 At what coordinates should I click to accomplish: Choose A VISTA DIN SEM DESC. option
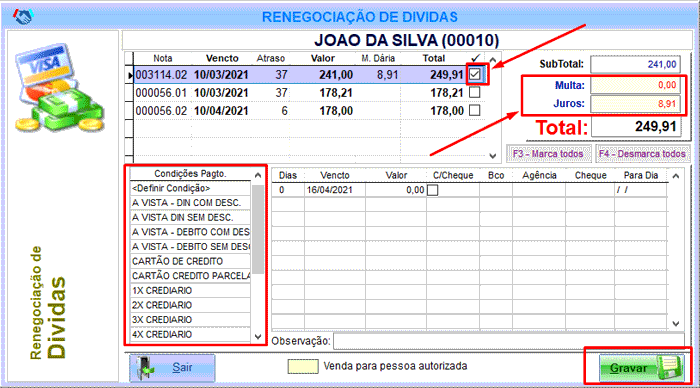tap(191, 217)
